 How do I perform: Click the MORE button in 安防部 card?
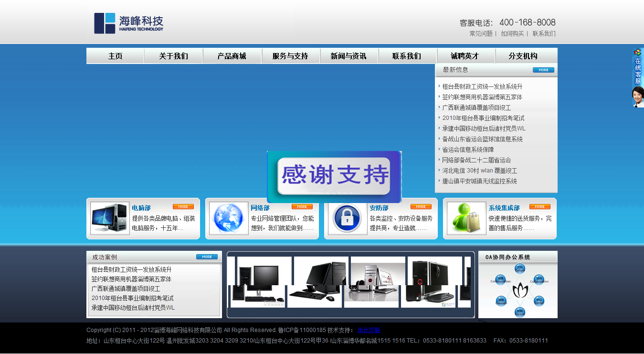point(421,207)
